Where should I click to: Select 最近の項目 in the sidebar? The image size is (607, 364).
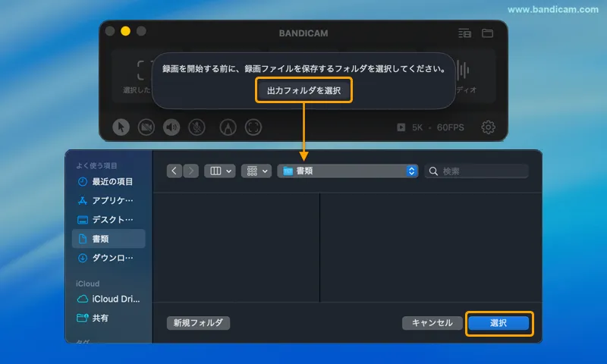coord(109,181)
